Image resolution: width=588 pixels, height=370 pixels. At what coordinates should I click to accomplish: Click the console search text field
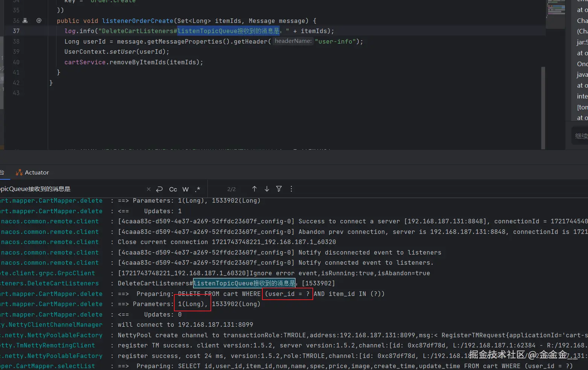click(x=72, y=189)
